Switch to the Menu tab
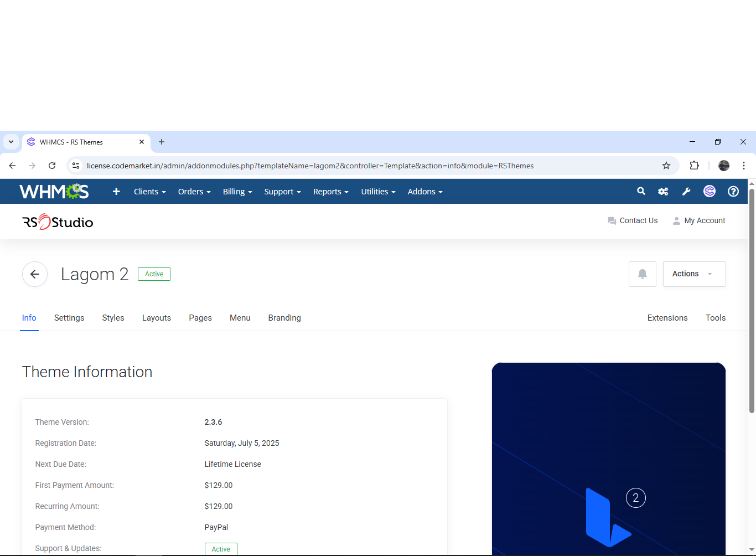Viewport: 756px width, 556px height. pyautogui.click(x=240, y=318)
